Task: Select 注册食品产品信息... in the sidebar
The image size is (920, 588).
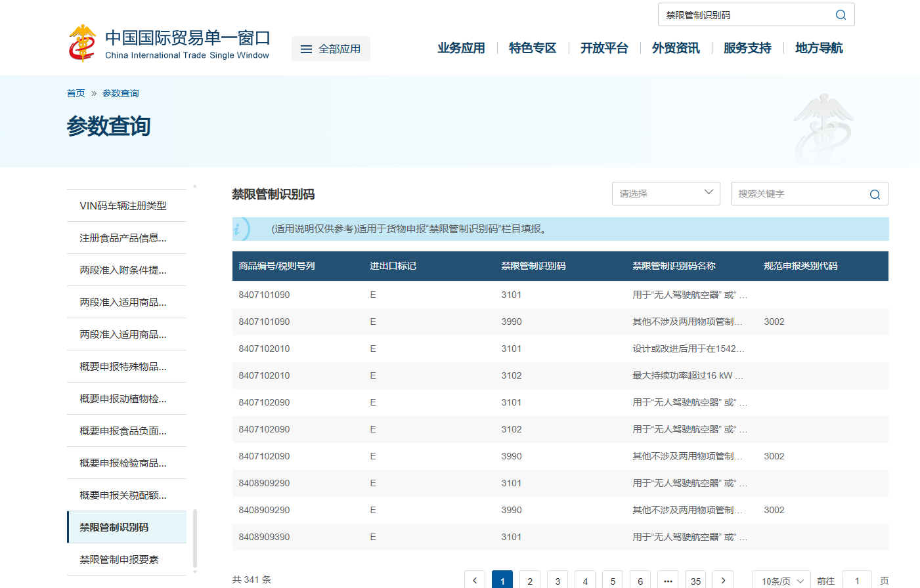Action: point(127,238)
